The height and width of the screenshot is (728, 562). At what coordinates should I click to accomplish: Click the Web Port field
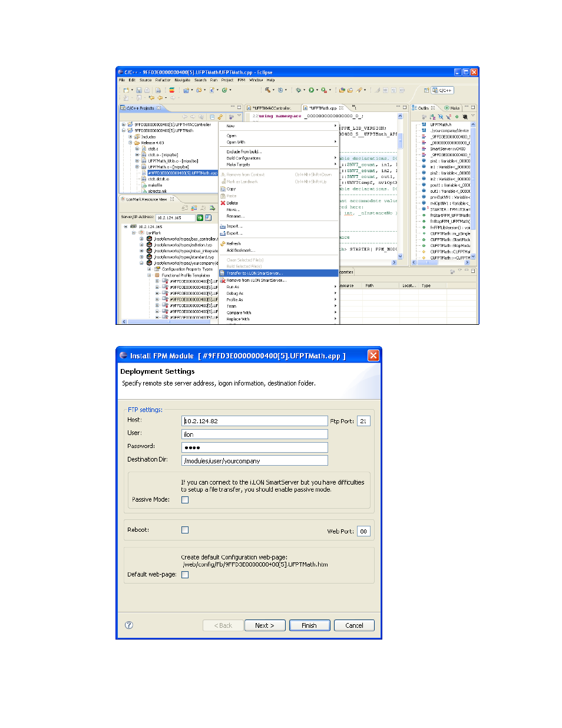click(363, 531)
